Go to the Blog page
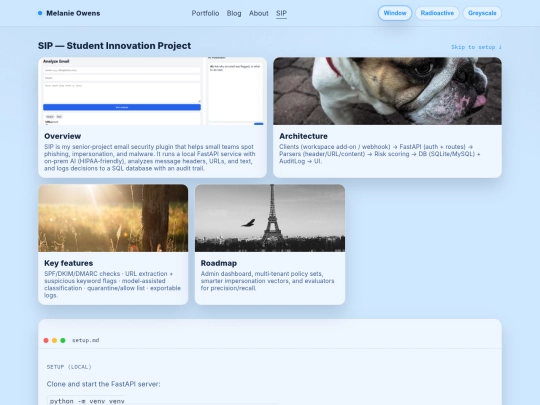Screen dimensions: 540x405 234,13
